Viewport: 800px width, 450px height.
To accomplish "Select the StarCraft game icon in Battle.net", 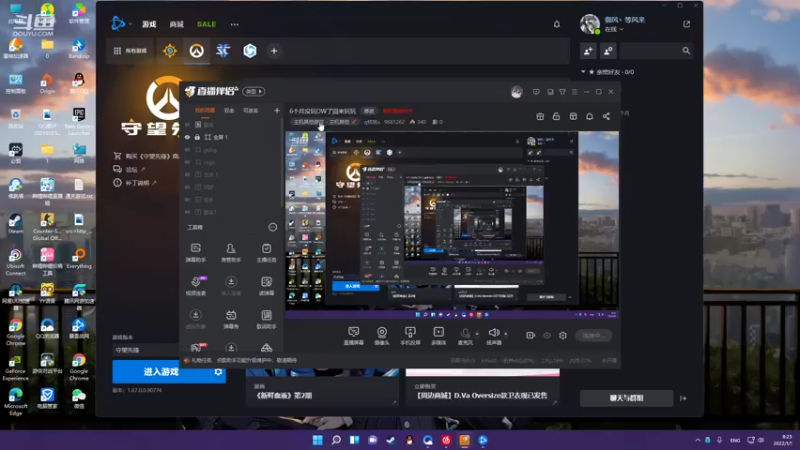I will [x=223, y=51].
